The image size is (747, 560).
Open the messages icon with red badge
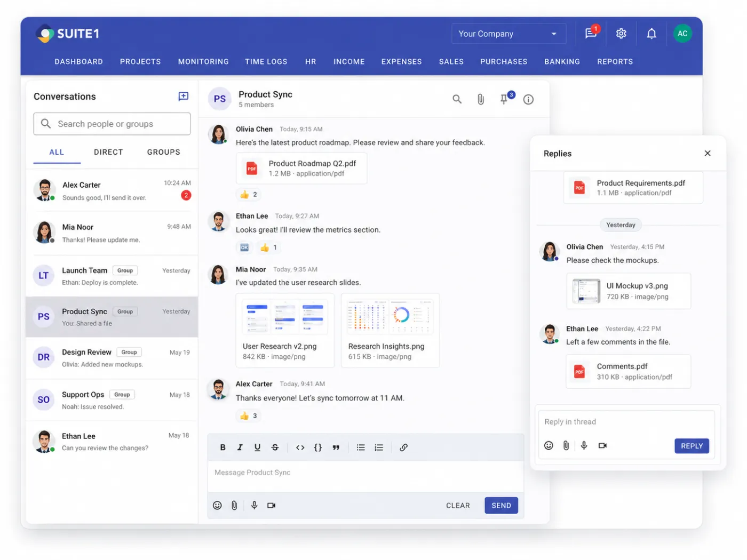[591, 33]
